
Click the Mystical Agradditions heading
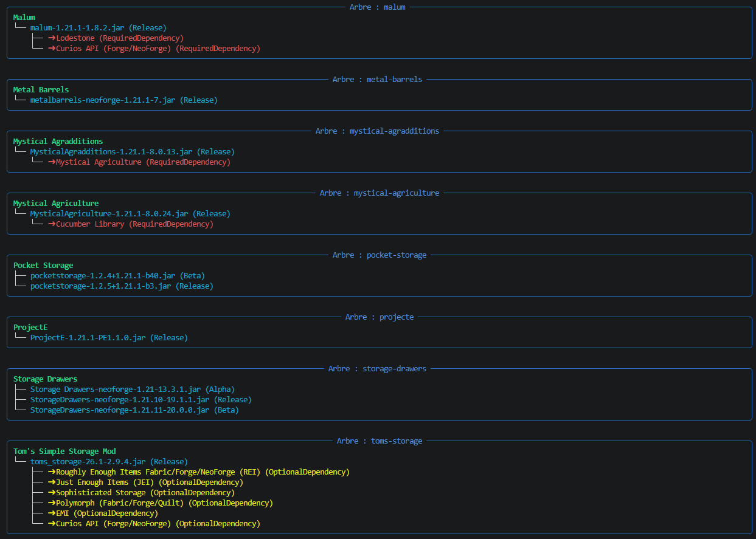(58, 142)
